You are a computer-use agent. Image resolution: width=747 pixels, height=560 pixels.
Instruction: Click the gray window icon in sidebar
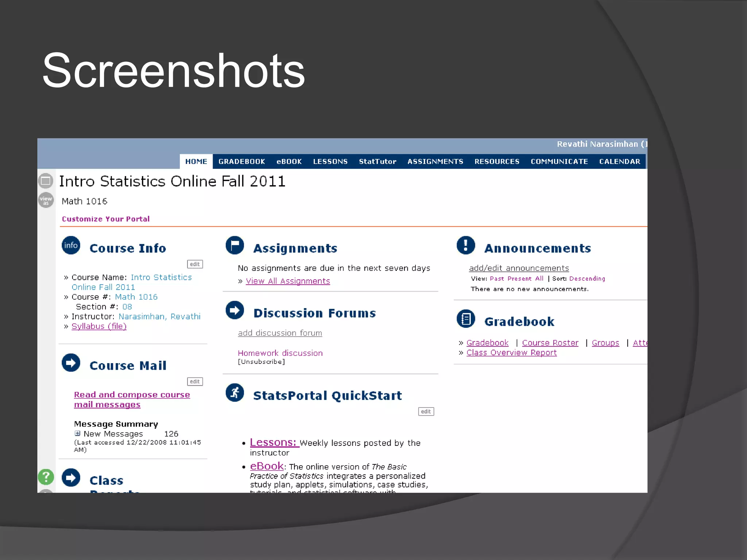(46, 181)
